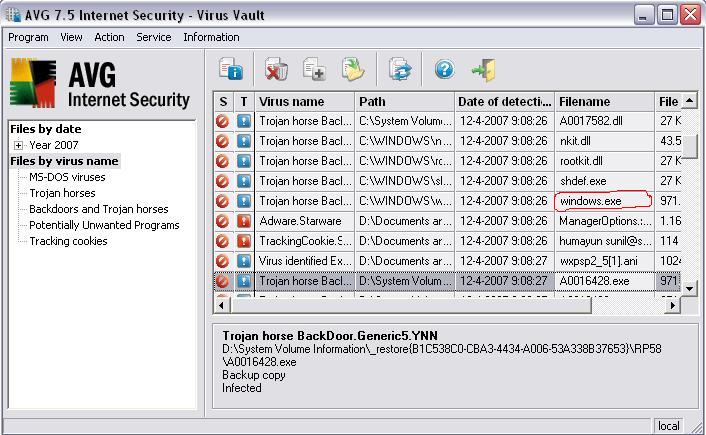Click the add file toolbar icon
The height and width of the screenshot is (435, 706).
click(x=314, y=69)
